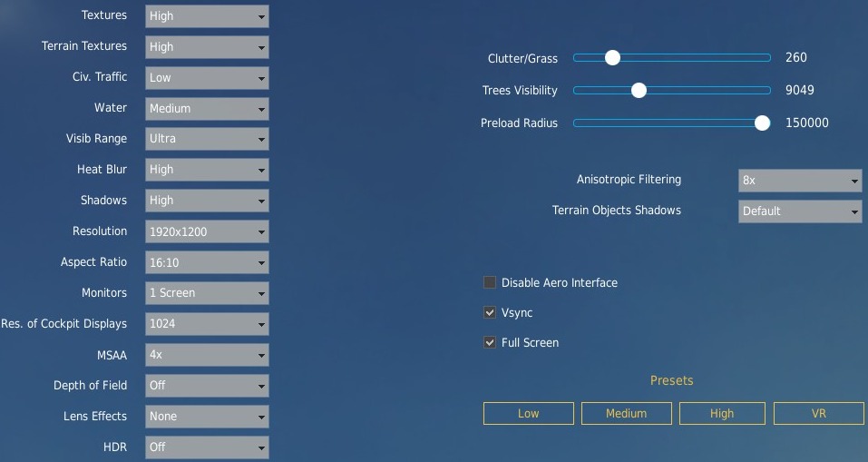Click the Aspect Ratio label
The height and width of the screenshot is (462, 868).
coord(93,262)
